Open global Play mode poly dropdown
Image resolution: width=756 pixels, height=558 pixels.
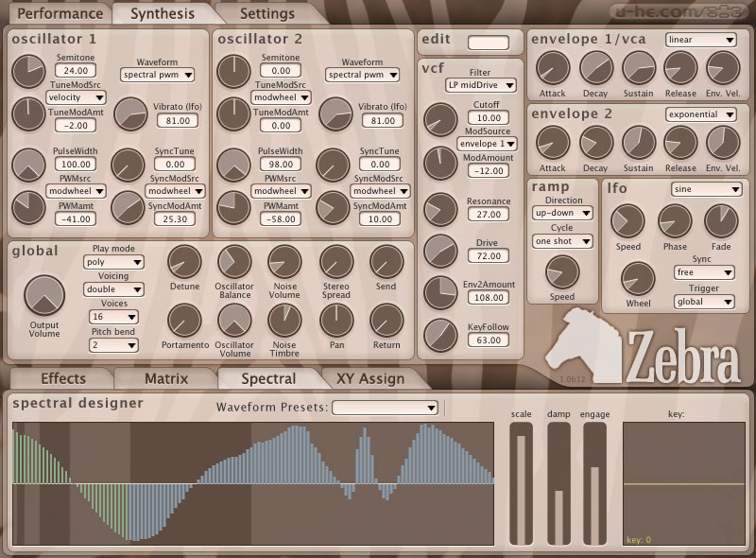click(113, 262)
